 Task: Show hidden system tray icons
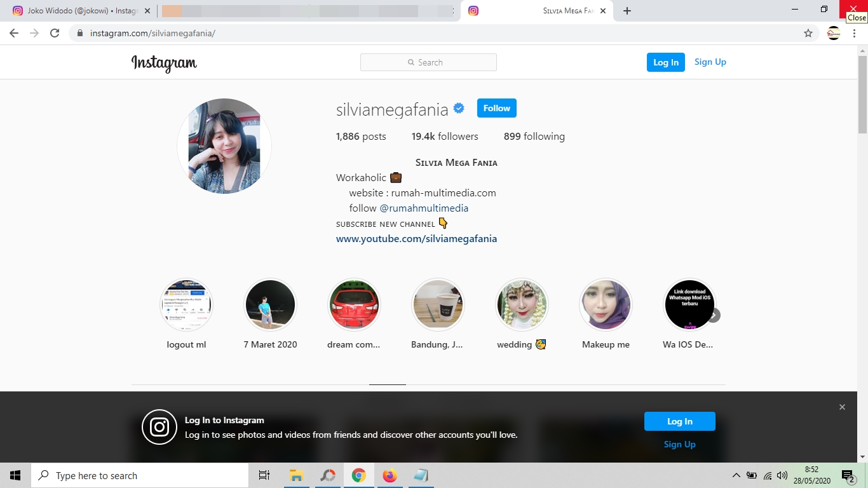tap(736, 475)
